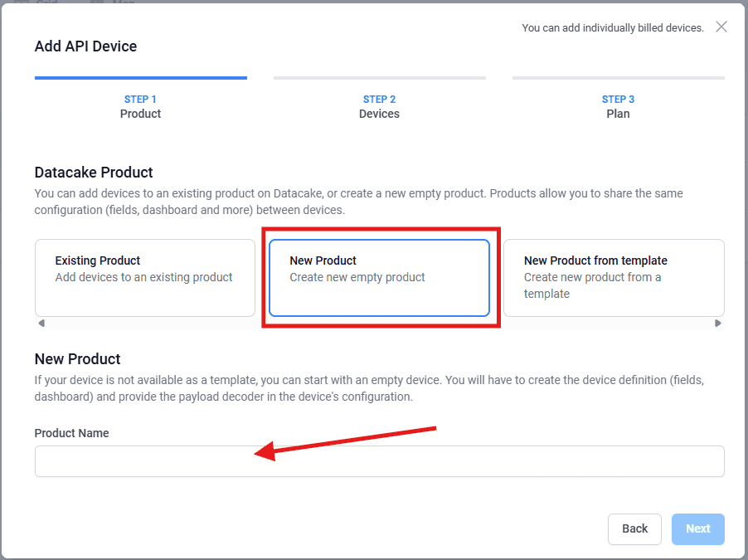The height and width of the screenshot is (560, 748).
Task: Click the gray Step 2 progress bar
Action: point(379,78)
